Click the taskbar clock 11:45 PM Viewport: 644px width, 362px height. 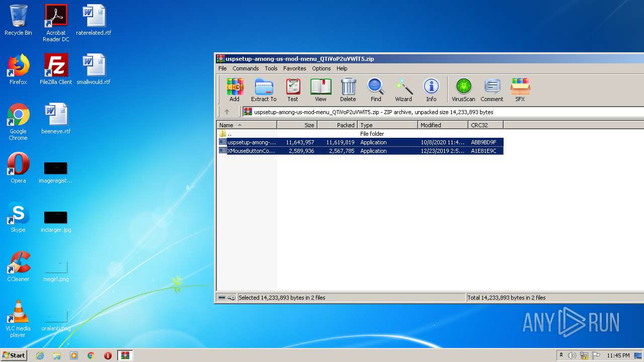[618, 355]
